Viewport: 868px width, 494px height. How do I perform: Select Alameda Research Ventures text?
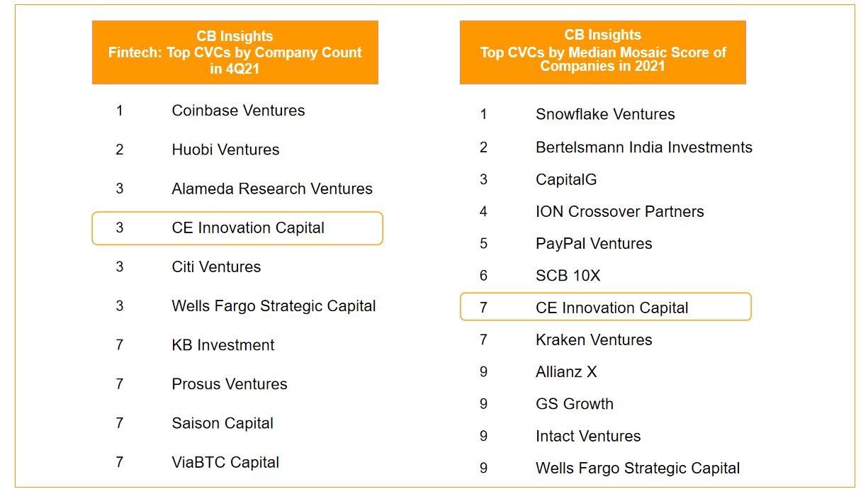pyautogui.click(x=271, y=189)
